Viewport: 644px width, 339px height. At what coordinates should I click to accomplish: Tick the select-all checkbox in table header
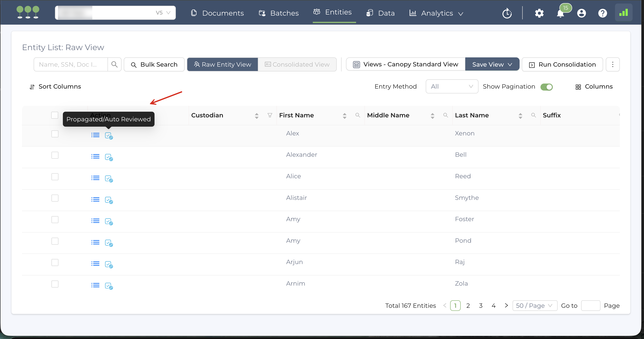pos(55,115)
